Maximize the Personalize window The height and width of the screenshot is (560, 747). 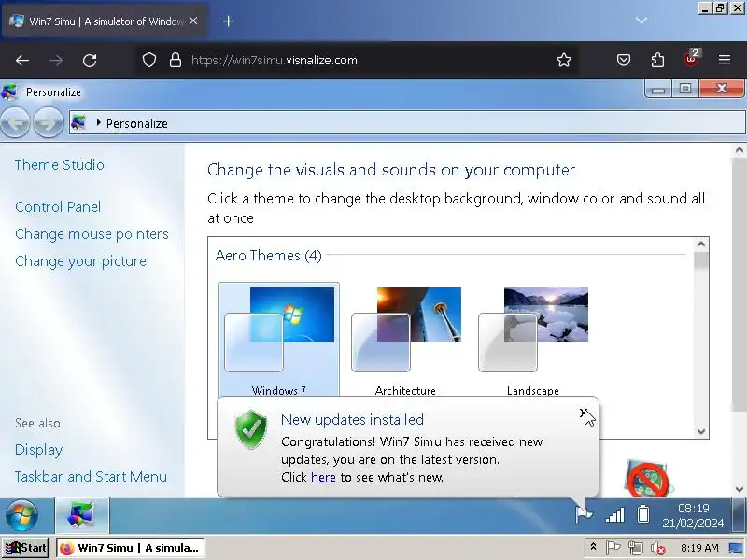[x=685, y=89]
